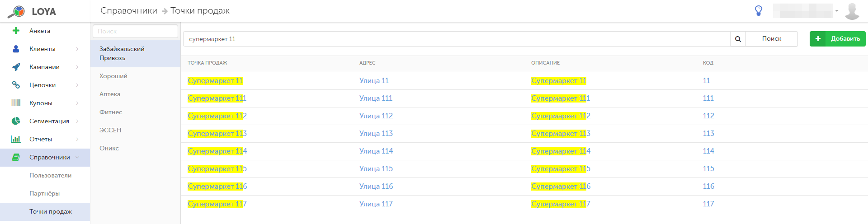This screenshot has height=224, width=868.
Task: Click the green Добавить button
Action: 837,39
